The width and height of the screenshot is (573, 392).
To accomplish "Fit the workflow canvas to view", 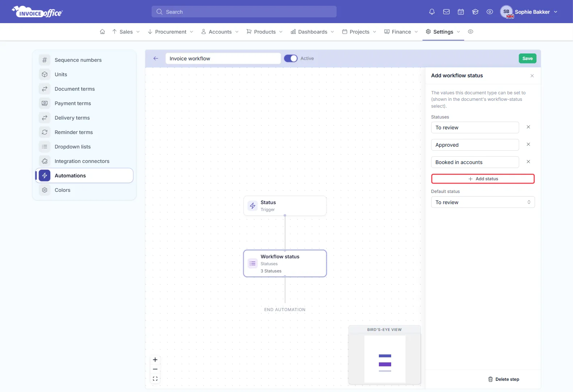I will [155, 379].
